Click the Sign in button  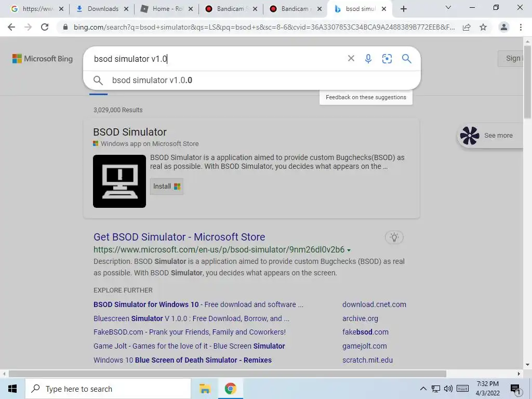click(x=511, y=58)
